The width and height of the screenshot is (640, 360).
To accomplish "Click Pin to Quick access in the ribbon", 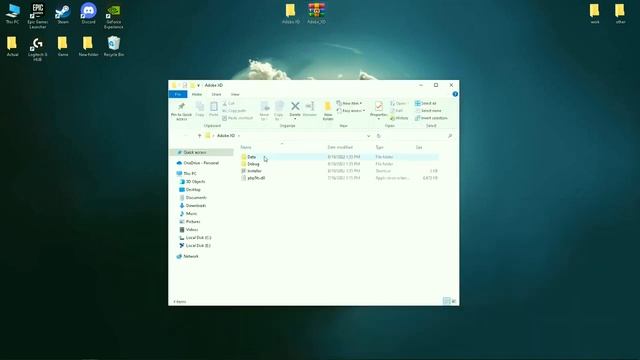I will click(181, 111).
